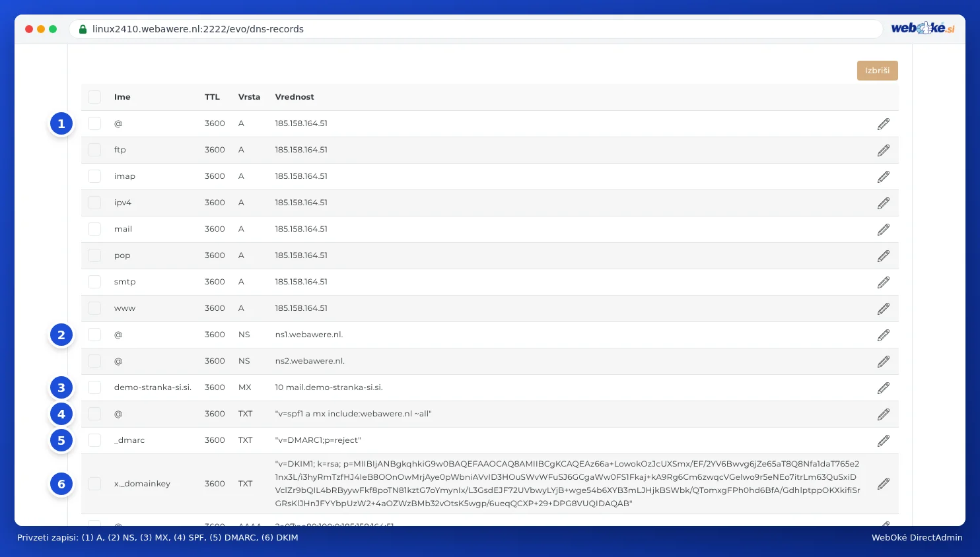
Task: Edit the imap A record
Action: coord(884,177)
